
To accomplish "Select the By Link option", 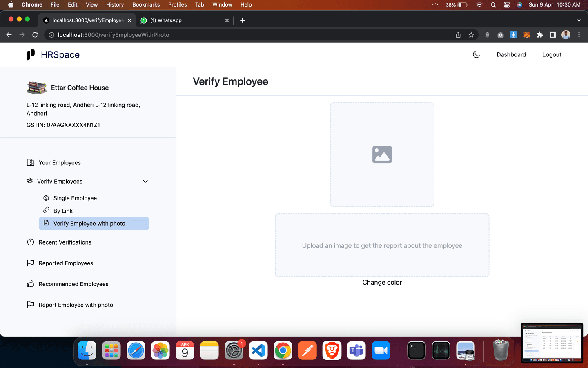I will coord(63,211).
